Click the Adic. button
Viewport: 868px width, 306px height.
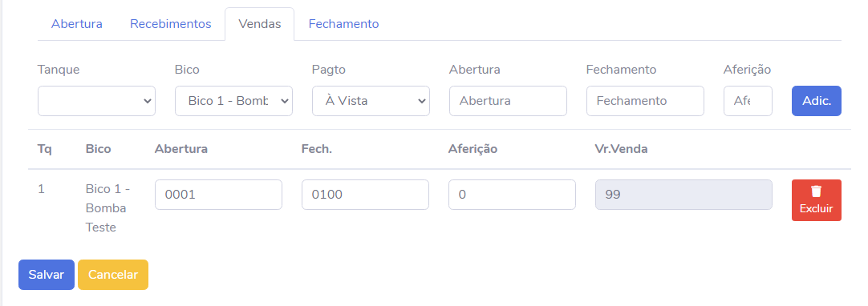tap(817, 100)
